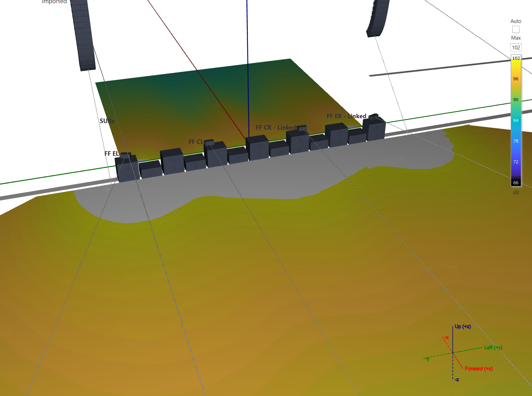Toggle the Auto scale checkbox
532x396 pixels.
pyautogui.click(x=516, y=30)
